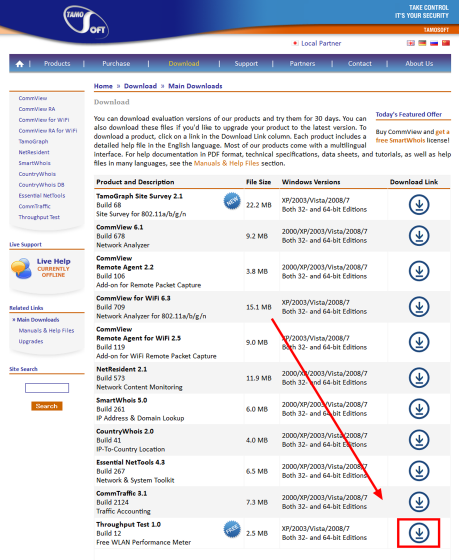
Task: Click the NEW badge on TamoGraph row
Action: click(232, 201)
